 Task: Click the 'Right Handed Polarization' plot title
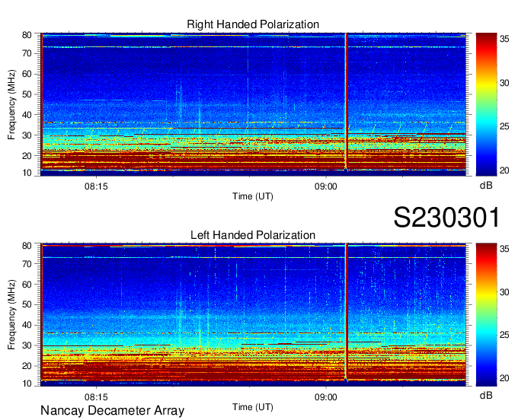(253, 24)
